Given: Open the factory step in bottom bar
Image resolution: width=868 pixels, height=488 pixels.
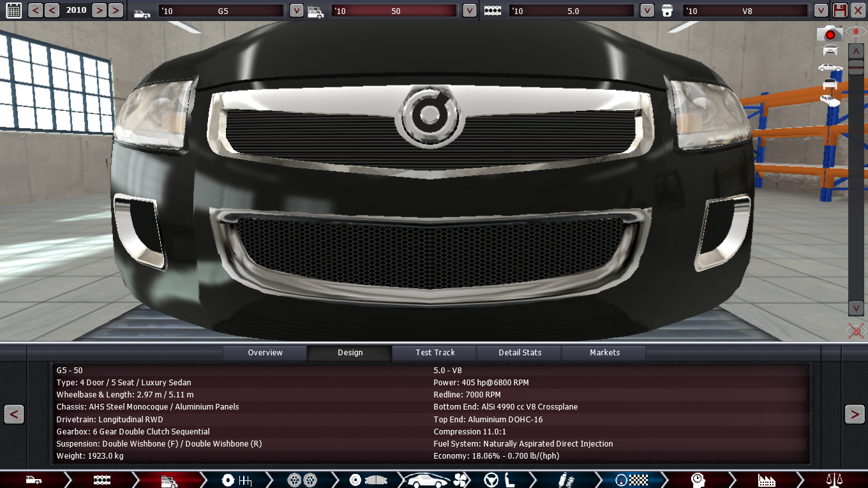Looking at the screenshot, I should coord(766,480).
